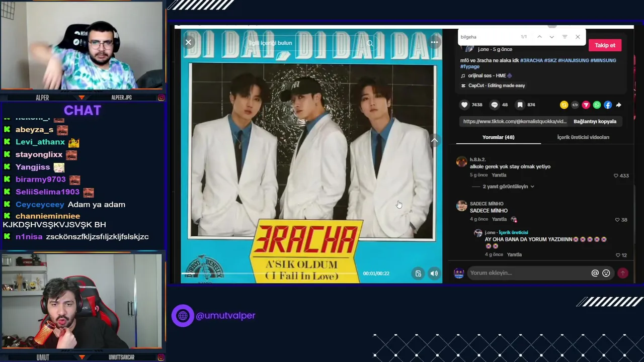Click the Instagram icon beside UMUTTSANCAR
The width and height of the screenshot is (644, 362).
161,357
